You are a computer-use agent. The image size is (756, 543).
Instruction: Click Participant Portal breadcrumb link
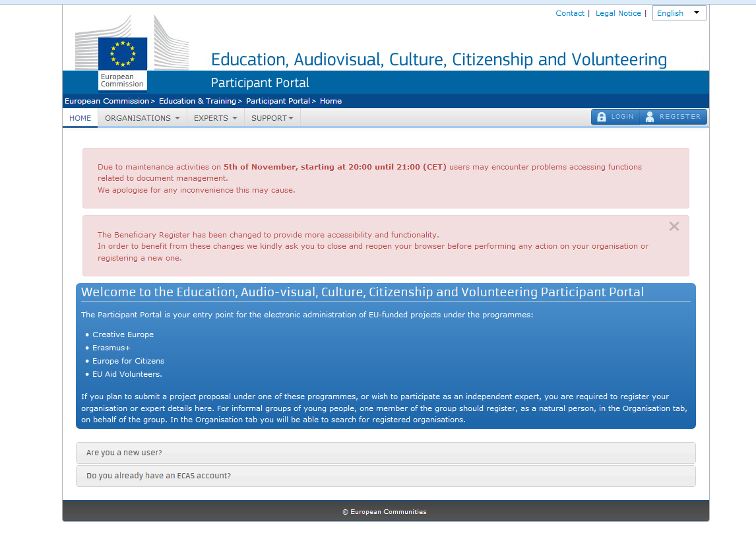(278, 101)
